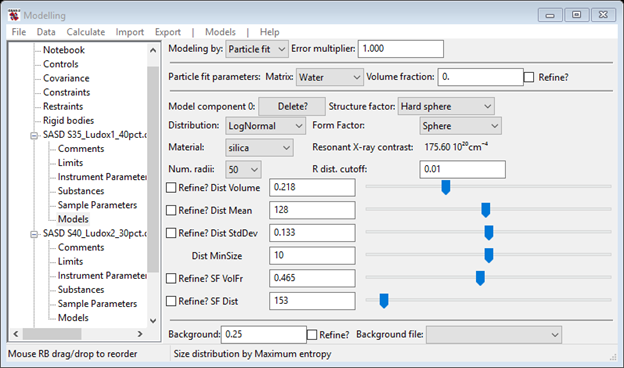Open the Calculate menu
Image resolution: width=624 pixels, height=368 pixels.
coord(86,32)
